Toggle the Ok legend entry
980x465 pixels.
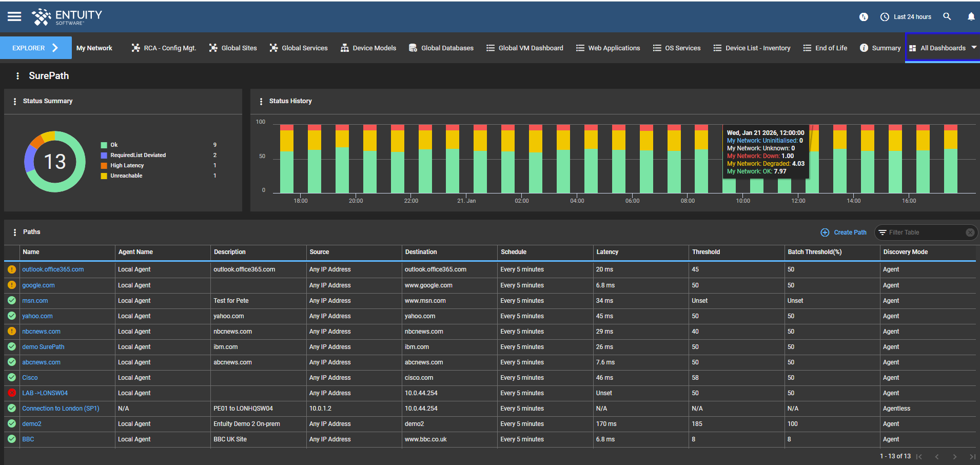(114, 145)
